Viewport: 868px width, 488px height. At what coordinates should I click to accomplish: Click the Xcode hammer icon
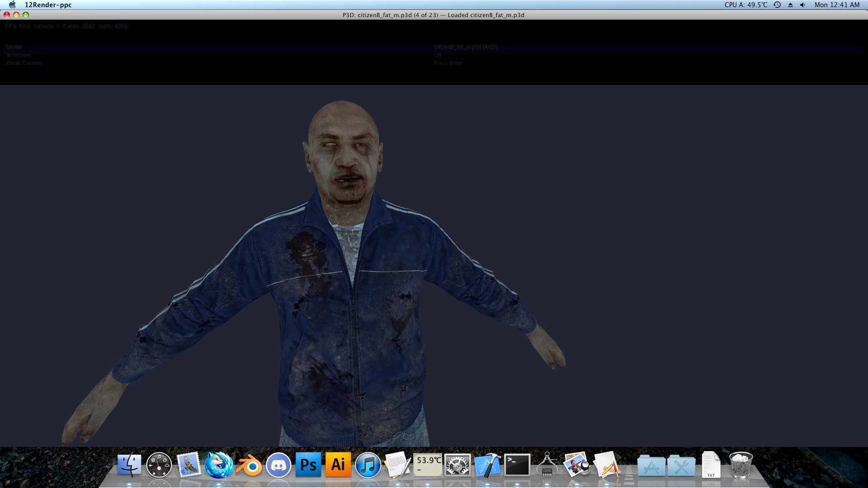pyautogui.click(x=487, y=465)
